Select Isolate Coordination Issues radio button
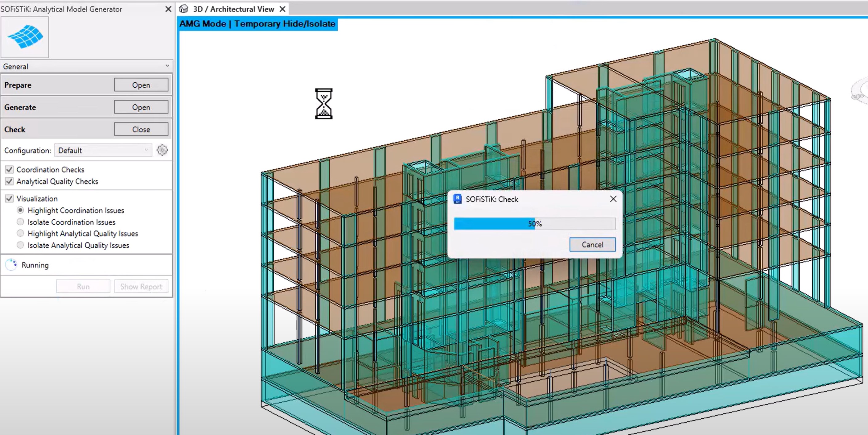868x435 pixels. point(21,222)
